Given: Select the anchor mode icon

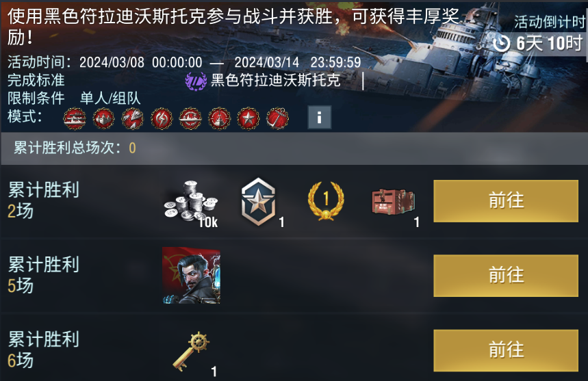Looking at the screenshot, I should coord(277,119).
